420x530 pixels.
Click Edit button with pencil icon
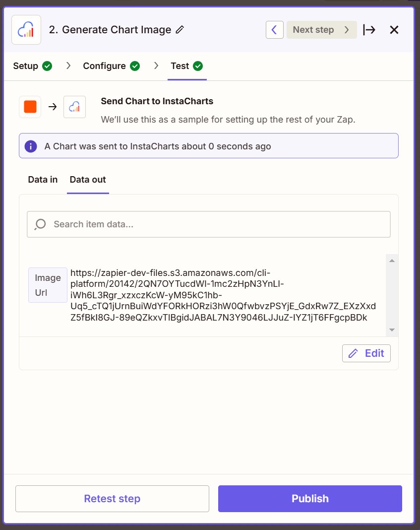[x=366, y=353]
